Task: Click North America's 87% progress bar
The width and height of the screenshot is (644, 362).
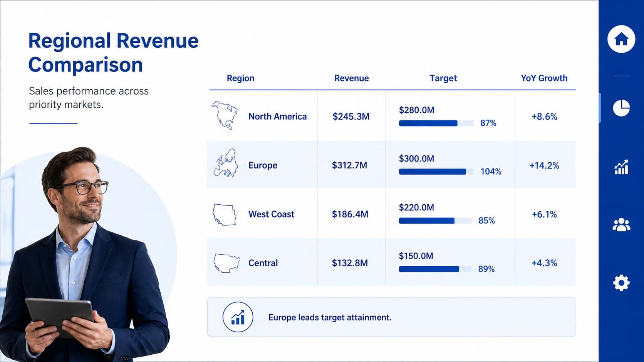Action: 436,123
